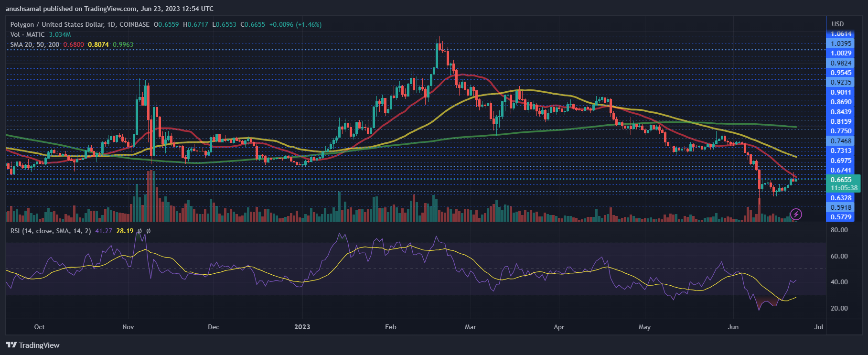Select the highlighted 0.5918 price label
Image resolution: width=868 pixels, height=355 pixels.
(x=841, y=207)
